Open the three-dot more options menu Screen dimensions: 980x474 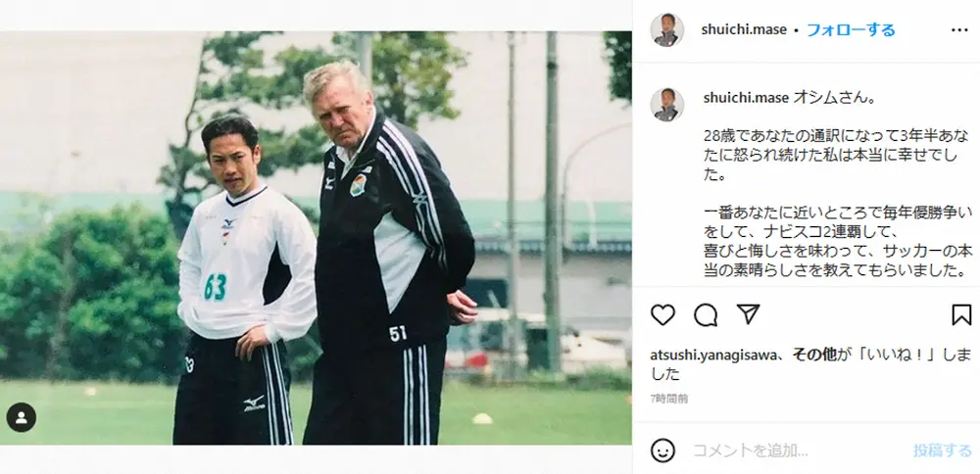coord(959,30)
